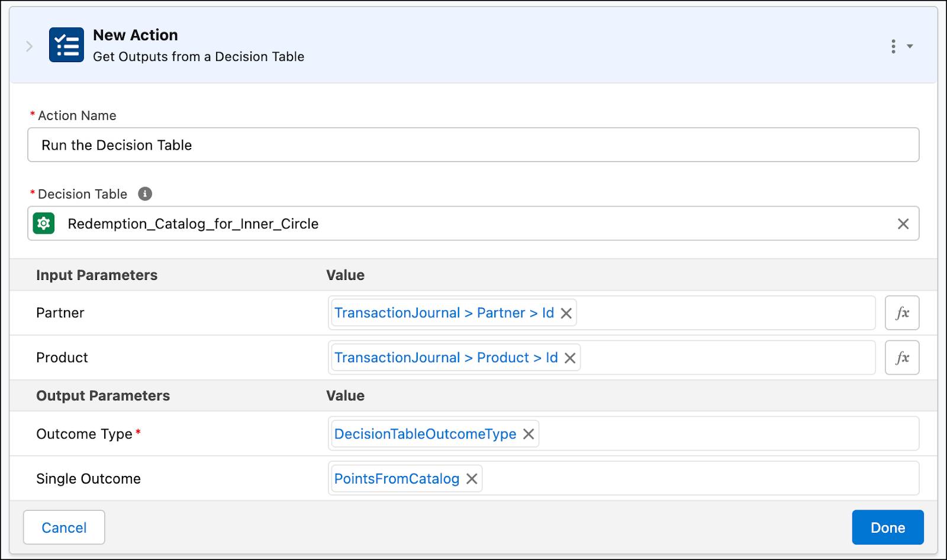Viewport: 947px width, 560px height.
Task: View the Decision Table info tooltip icon
Action: pos(146,194)
